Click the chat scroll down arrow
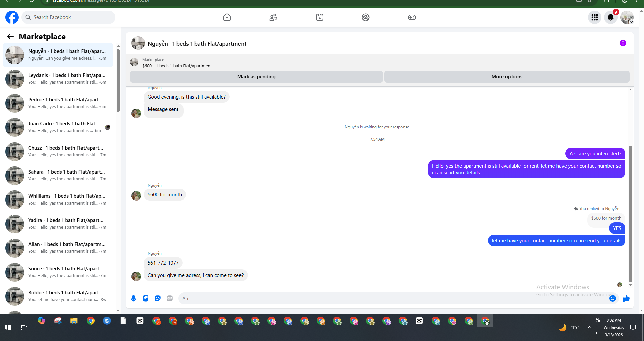The width and height of the screenshot is (644, 341). [x=630, y=285]
